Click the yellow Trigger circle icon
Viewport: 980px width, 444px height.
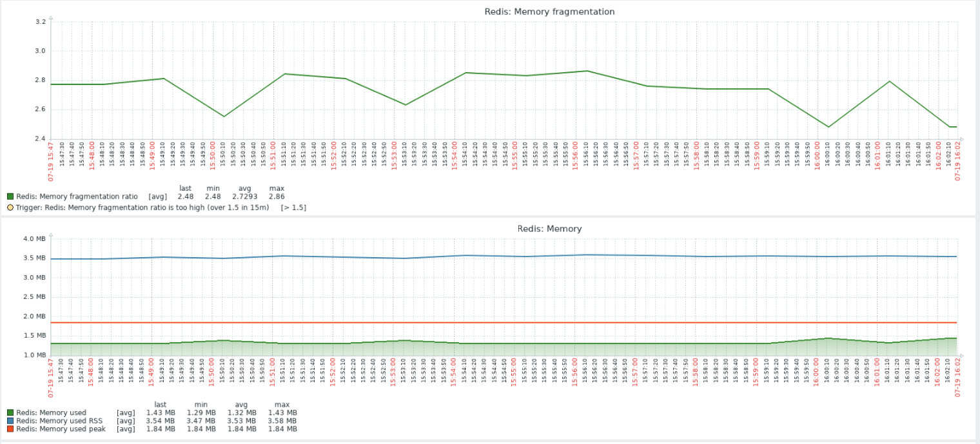(10, 208)
